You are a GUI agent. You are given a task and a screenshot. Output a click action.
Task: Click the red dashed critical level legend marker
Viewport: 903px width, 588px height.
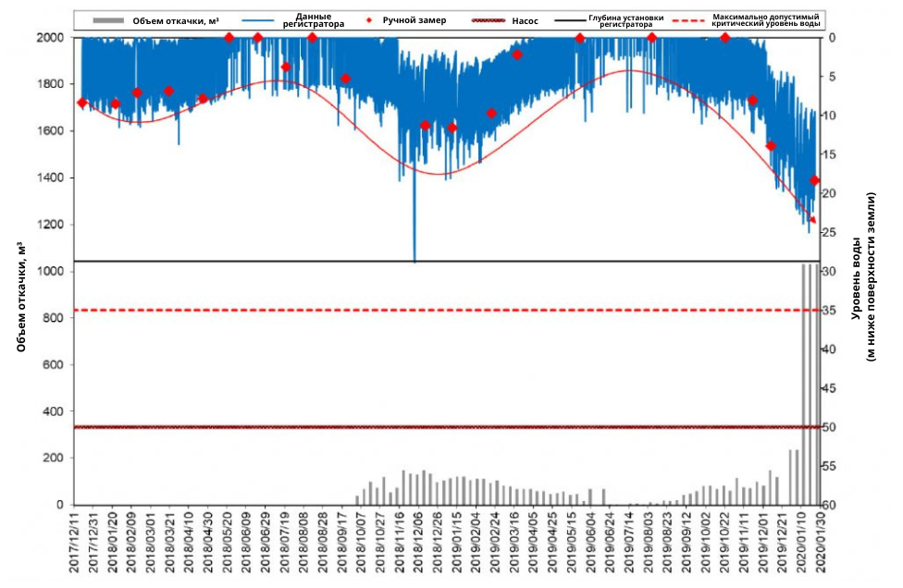pyautogui.click(x=688, y=20)
